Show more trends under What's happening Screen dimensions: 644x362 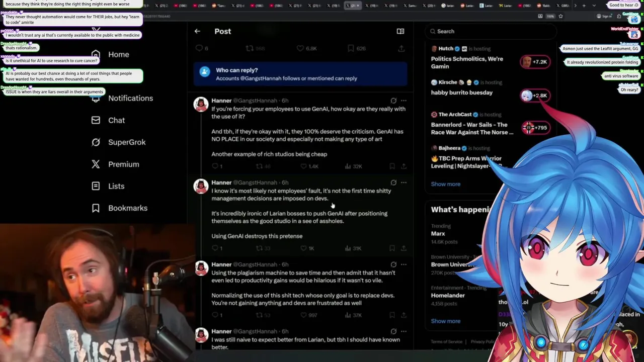pos(445,321)
